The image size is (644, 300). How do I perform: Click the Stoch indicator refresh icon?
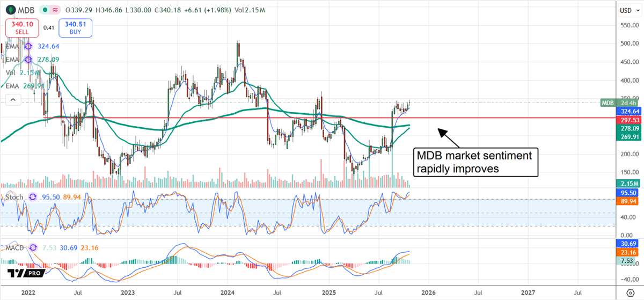[x=31, y=197]
